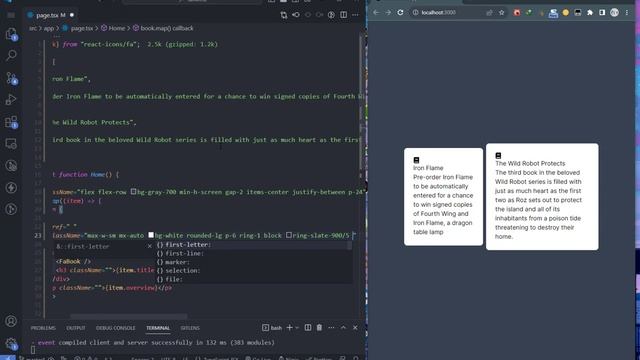Choose first-letter: autocomplete suggestion
Viewport: 640px width, 360px height.
tap(254, 244)
